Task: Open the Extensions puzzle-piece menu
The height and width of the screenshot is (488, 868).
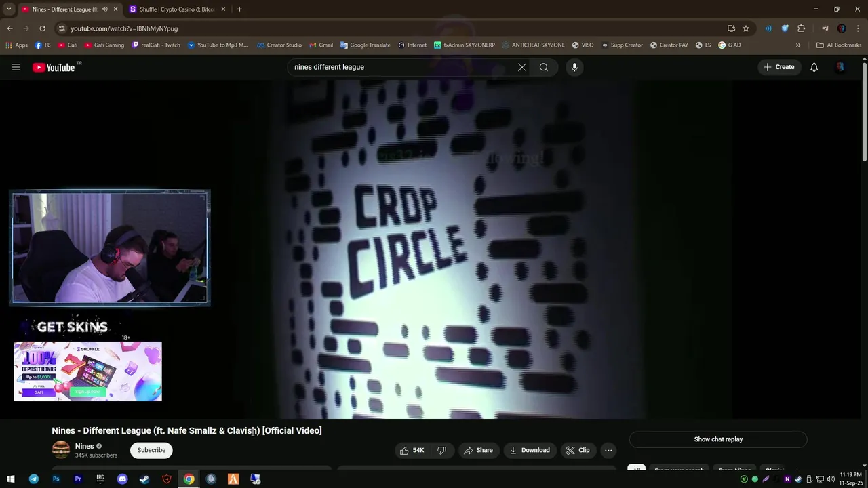Action: point(802,28)
